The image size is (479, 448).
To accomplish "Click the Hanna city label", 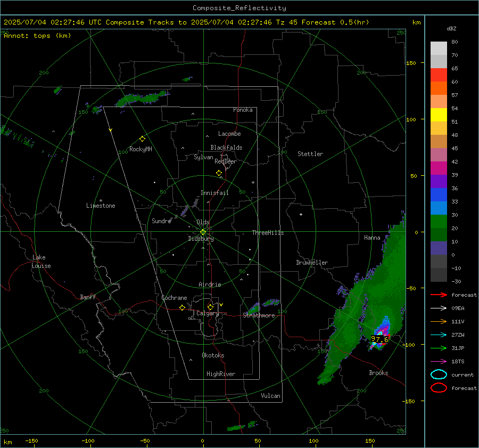I will click(x=372, y=238).
